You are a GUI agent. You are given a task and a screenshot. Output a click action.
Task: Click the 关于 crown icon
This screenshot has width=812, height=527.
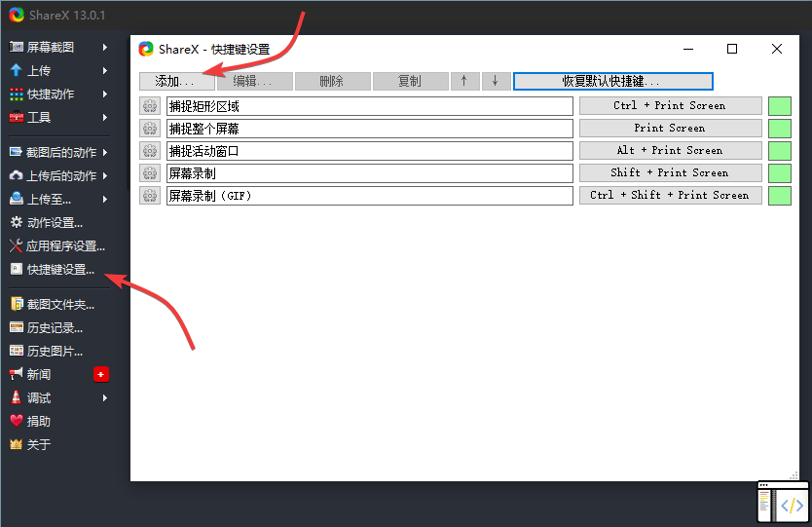point(16,444)
